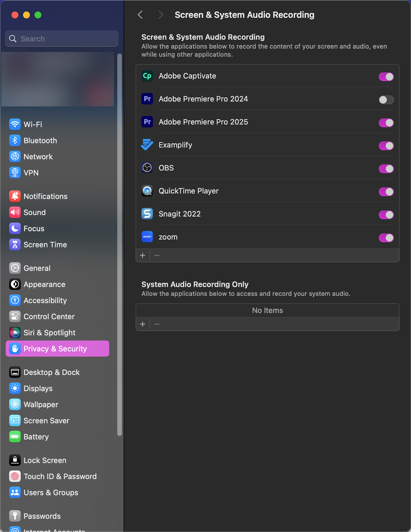The image size is (411, 532).
Task: Click the Wallpaper flower icon
Action: click(15, 404)
